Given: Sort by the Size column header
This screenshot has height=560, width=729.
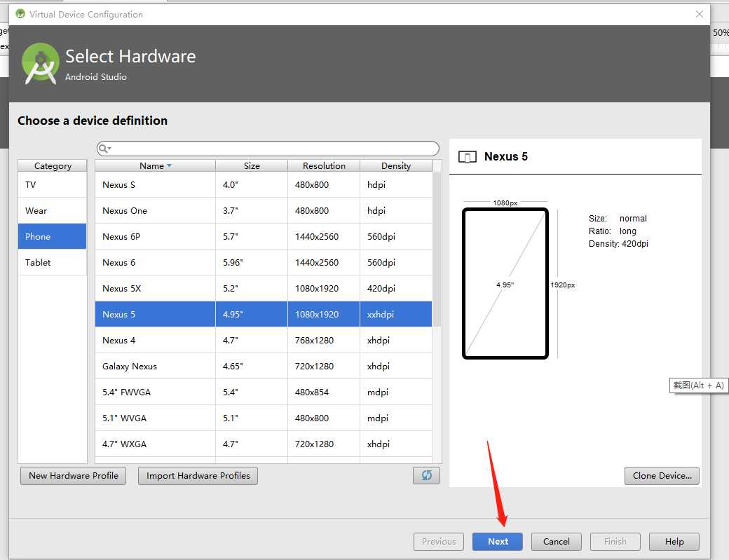Looking at the screenshot, I should tap(252, 166).
